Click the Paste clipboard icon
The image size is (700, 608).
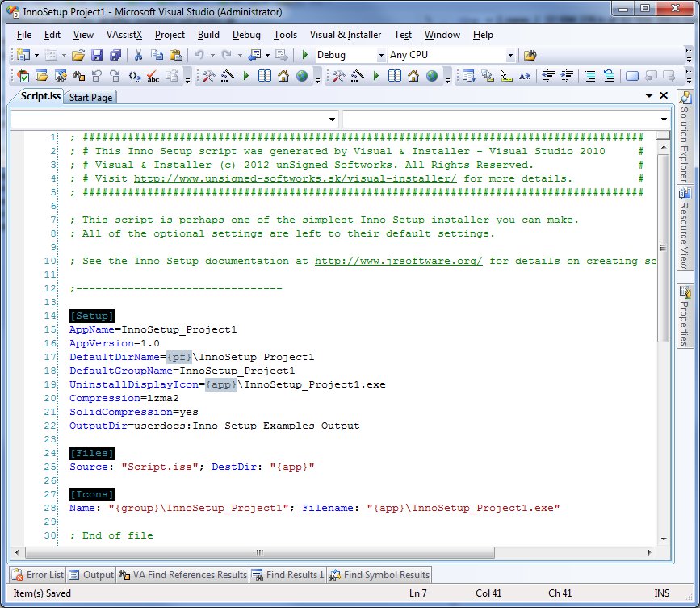[x=176, y=55]
